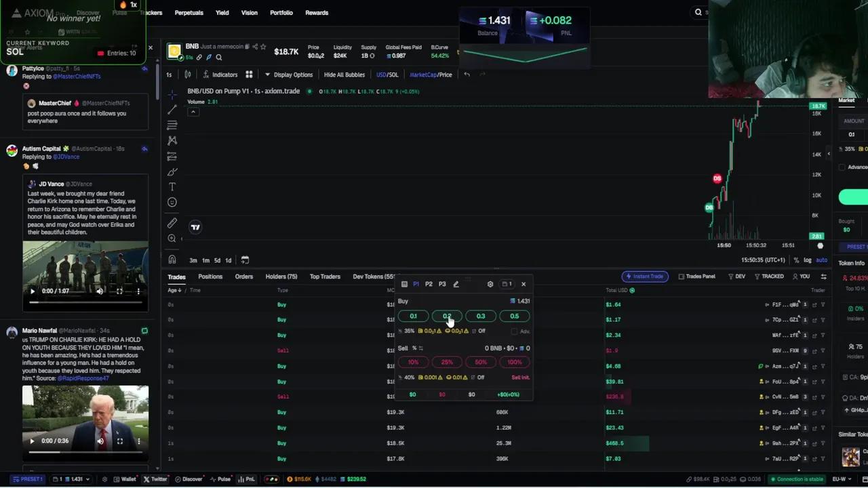Open the Portfolio page
868x488 pixels.
click(281, 12)
